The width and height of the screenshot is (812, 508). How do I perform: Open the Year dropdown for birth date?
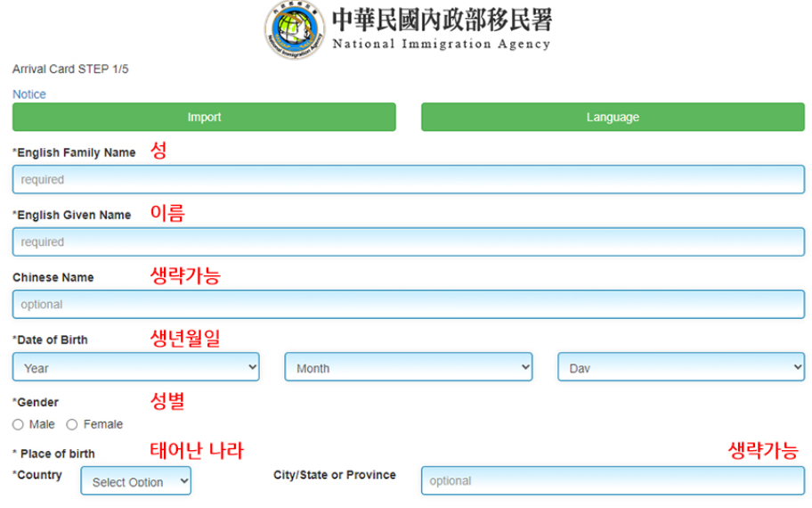pyautogui.click(x=135, y=367)
